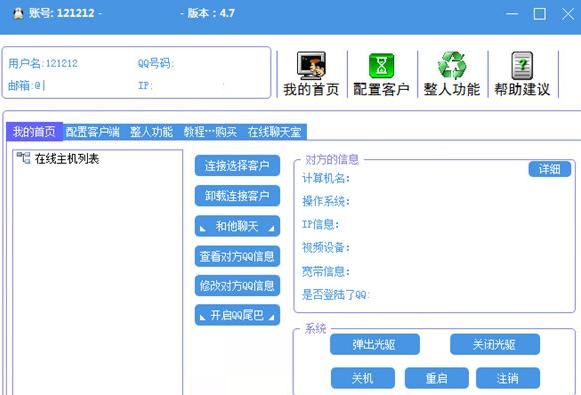The width and height of the screenshot is (581, 395).
Task: Click the 关闭光驱 button
Action: tap(495, 345)
